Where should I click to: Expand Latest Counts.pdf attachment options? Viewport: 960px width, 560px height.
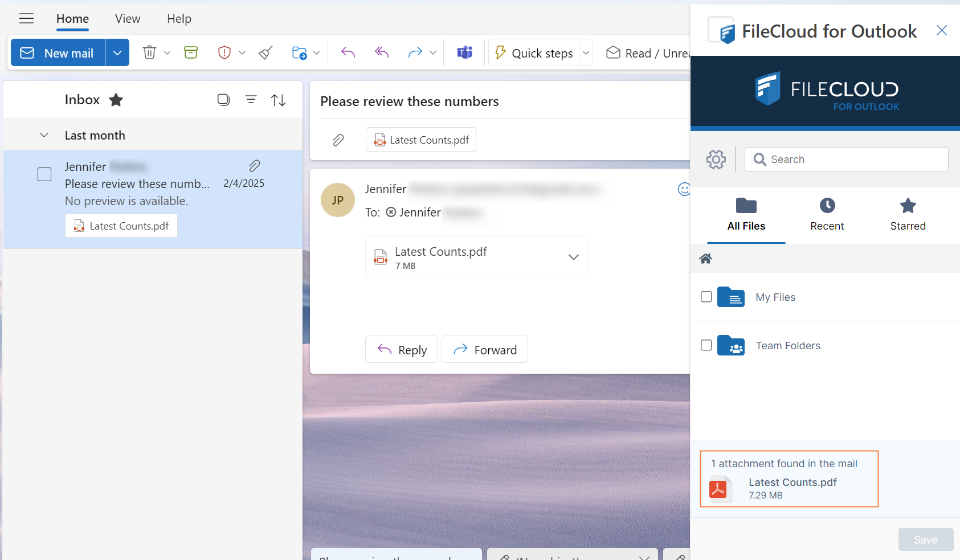pyautogui.click(x=573, y=257)
